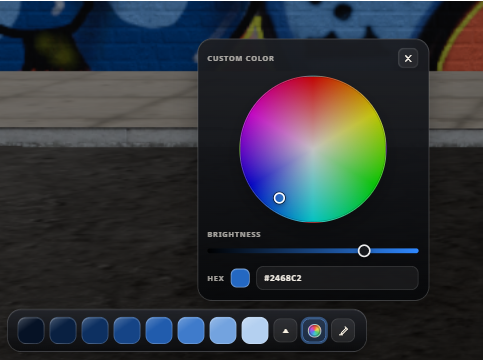The image size is (483, 360).
Task: Select the eyedropper tool in the palette bar
Action: (343, 331)
